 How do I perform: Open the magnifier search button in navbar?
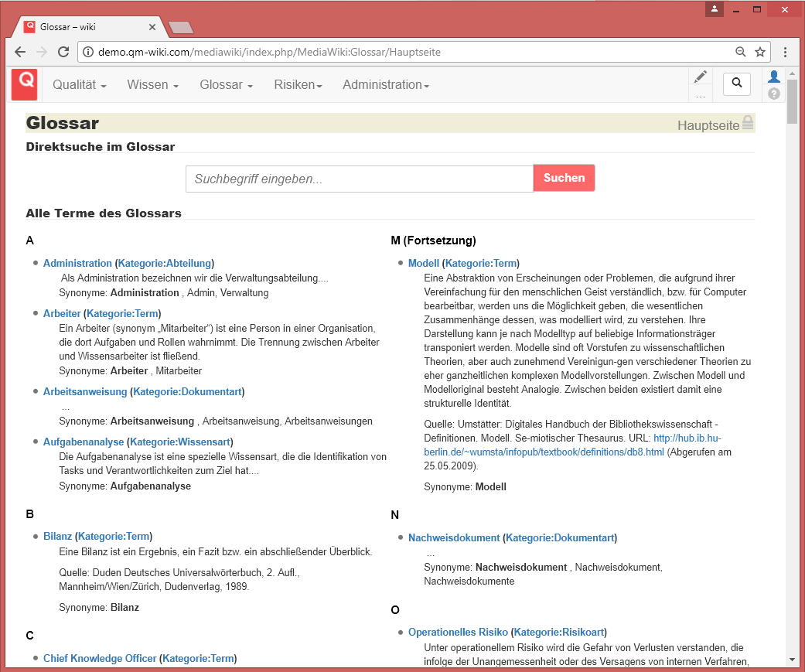pyautogui.click(x=736, y=84)
